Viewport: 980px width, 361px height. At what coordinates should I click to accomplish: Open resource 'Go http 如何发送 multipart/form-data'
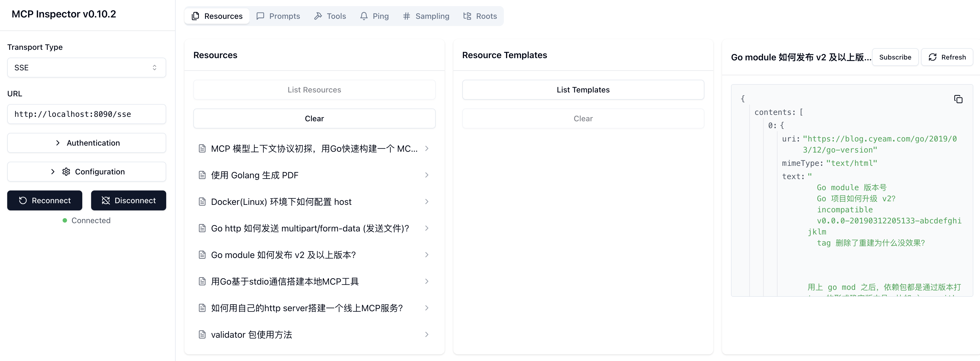314,228
